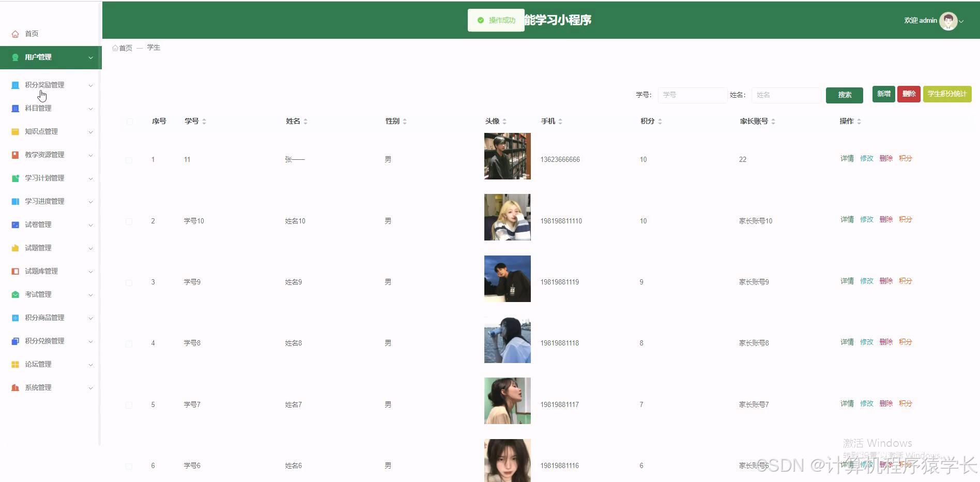Viewport: 980px width, 482px height.
Task: Click the 学号 search input field
Action: click(x=693, y=95)
